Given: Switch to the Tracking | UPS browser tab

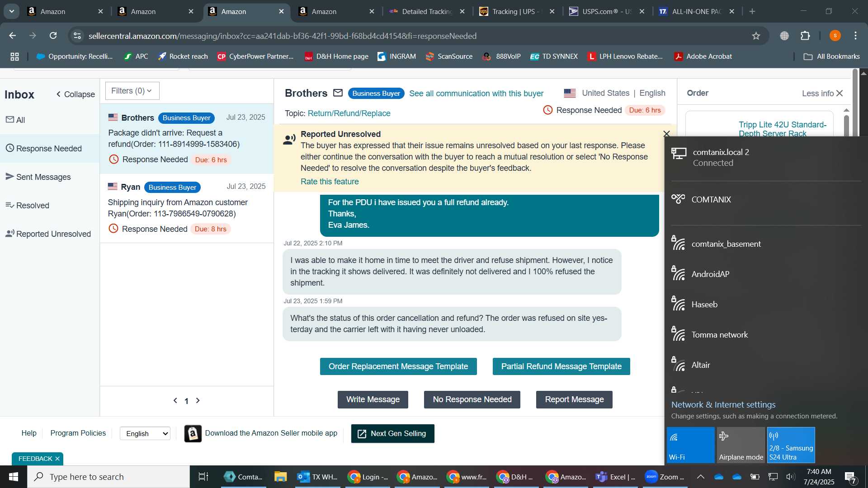Looking at the screenshot, I should [x=517, y=11].
